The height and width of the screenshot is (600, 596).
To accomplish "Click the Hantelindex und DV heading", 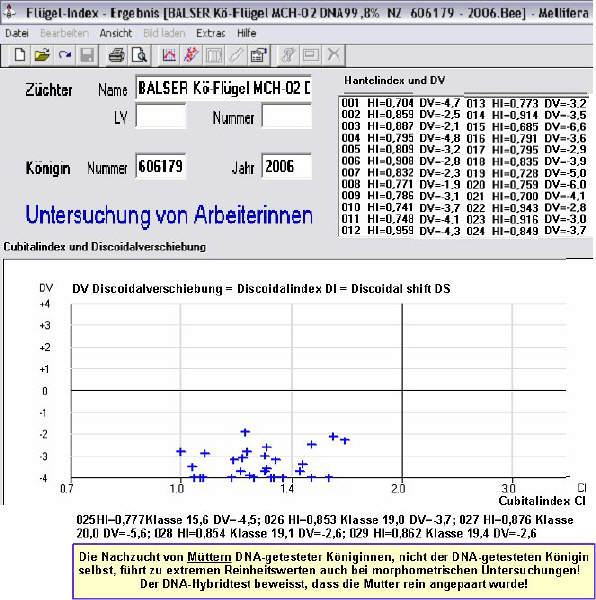I will click(x=394, y=80).
